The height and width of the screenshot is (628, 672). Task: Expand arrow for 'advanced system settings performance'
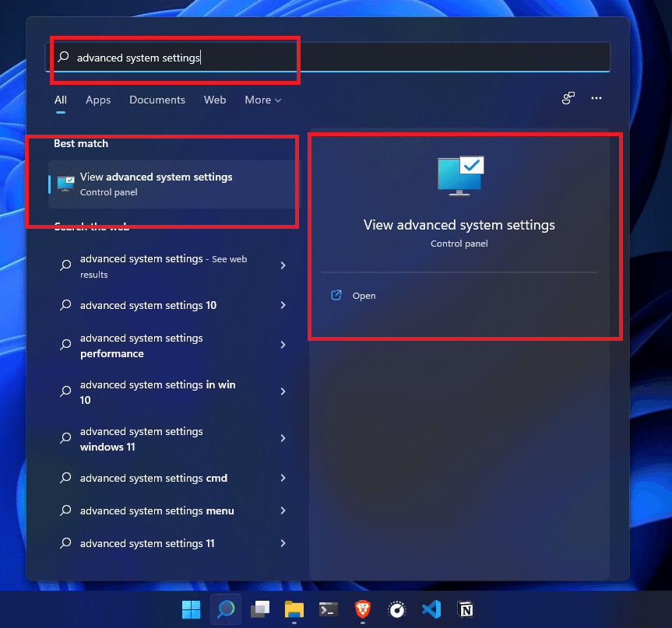pyautogui.click(x=283, y=345)
